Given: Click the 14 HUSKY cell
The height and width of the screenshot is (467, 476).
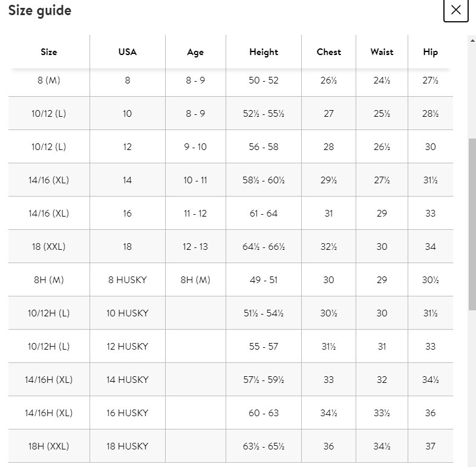Looking at the screenshot, I should pyautogui.click(x=128, y=380).
